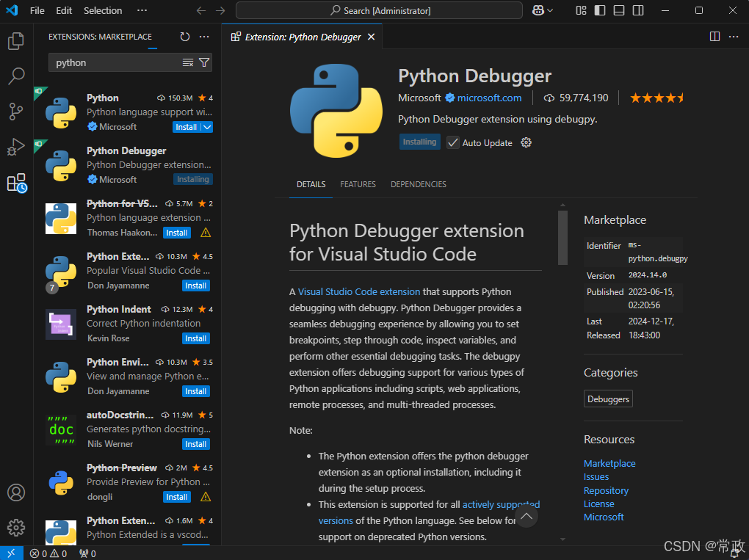Click the readme vertical scrollbar thumb
The image size is (749, 560).
coord(562,237)
